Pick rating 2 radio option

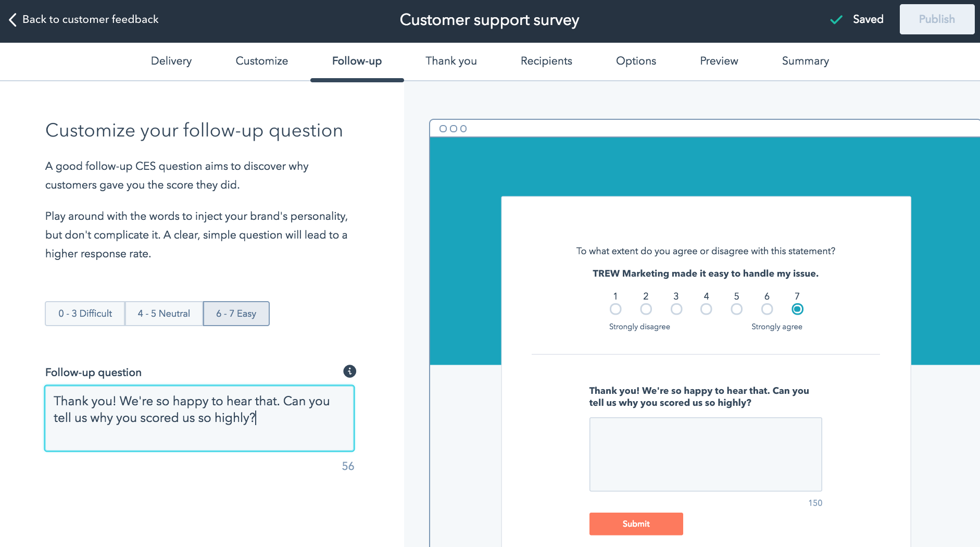coord(646,309)
